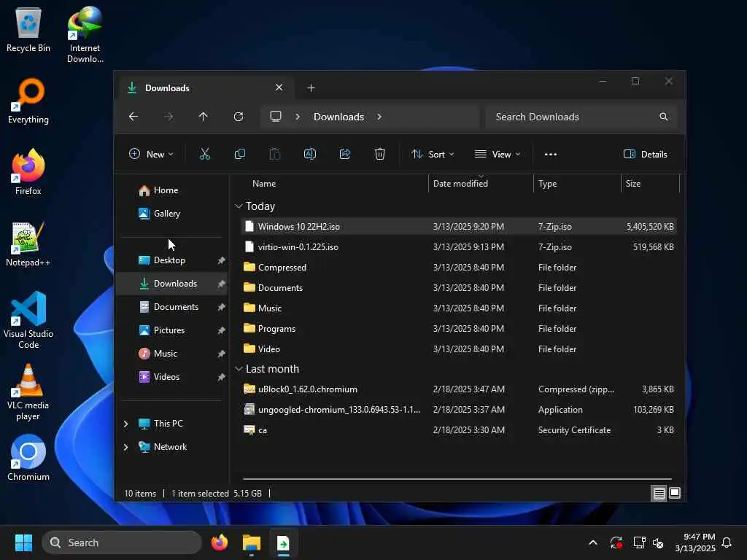This screenshot has height=560, width=747.
Task: Open the See more ellipsis menu
Action: point(551,155)
